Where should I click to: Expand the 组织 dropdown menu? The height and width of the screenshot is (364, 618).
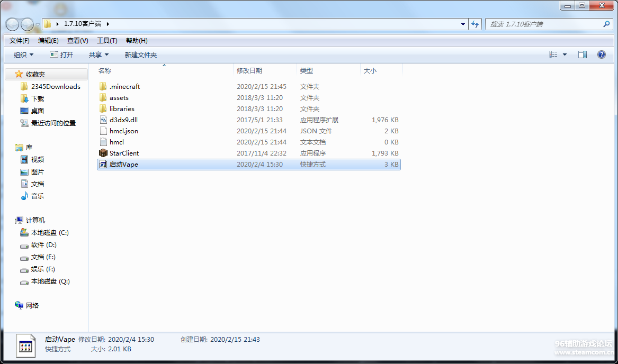pyautogui.click(x=23, y=54)
